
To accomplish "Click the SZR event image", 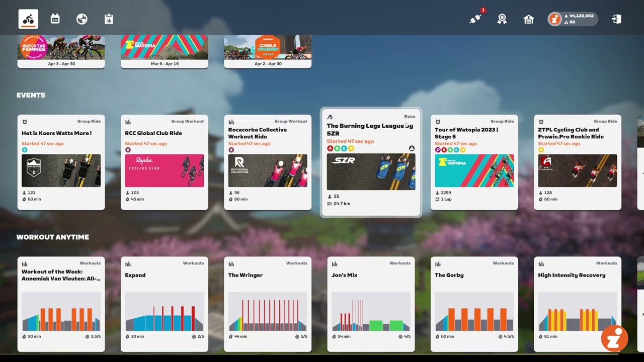I will (371, 171).
